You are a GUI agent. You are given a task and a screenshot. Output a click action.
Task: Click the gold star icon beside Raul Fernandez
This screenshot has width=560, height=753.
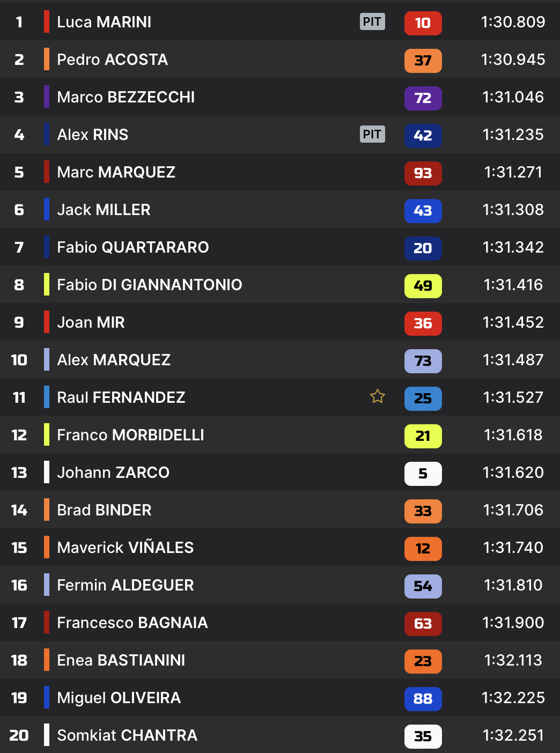(378, 396)
